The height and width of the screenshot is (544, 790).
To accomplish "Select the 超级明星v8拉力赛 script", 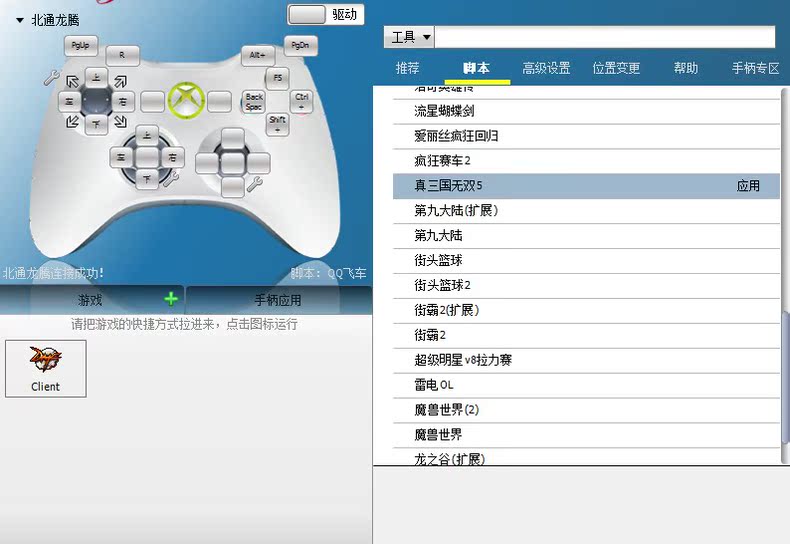I will [586, 360].
